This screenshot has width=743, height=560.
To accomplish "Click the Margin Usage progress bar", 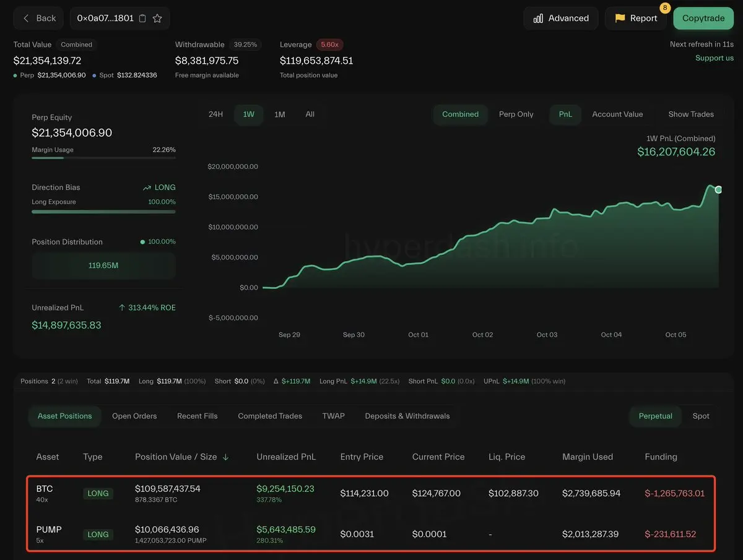I will point(103,158).
